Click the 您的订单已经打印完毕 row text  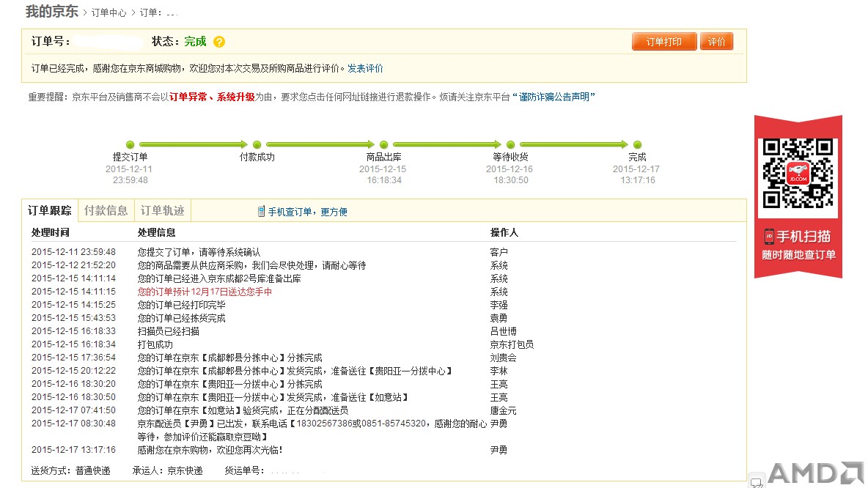point(182,305)
